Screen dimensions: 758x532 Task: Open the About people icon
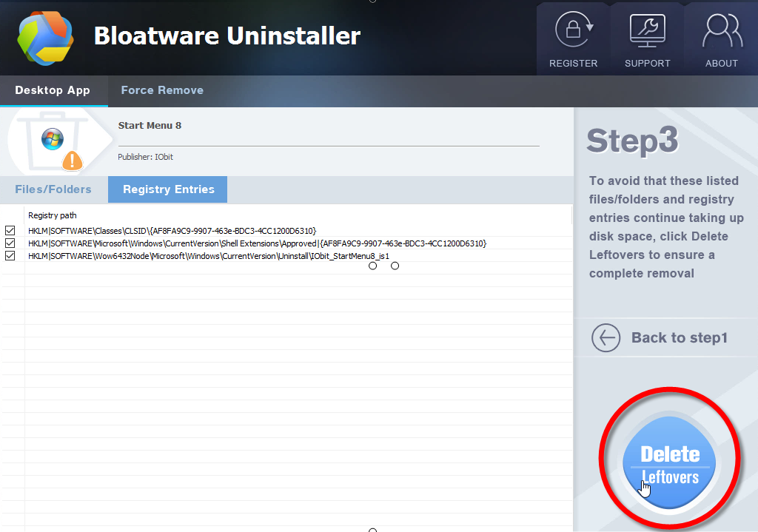(x=722, y=30)
